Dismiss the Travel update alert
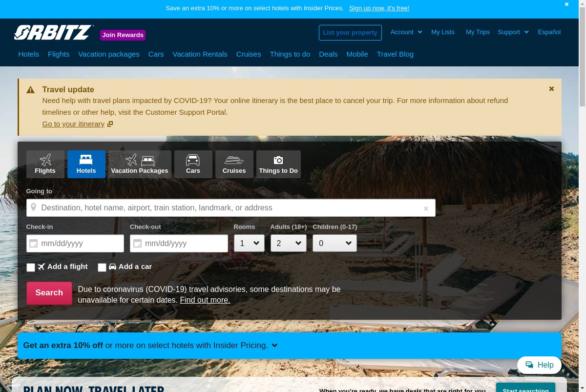 pos(551,89)
